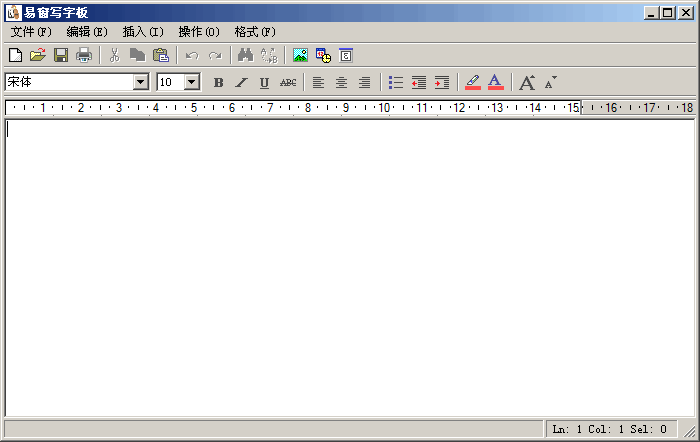This screenshot has height=442, width=700.
Task: Open find with the binoculars icon
Action: [245, 55]
